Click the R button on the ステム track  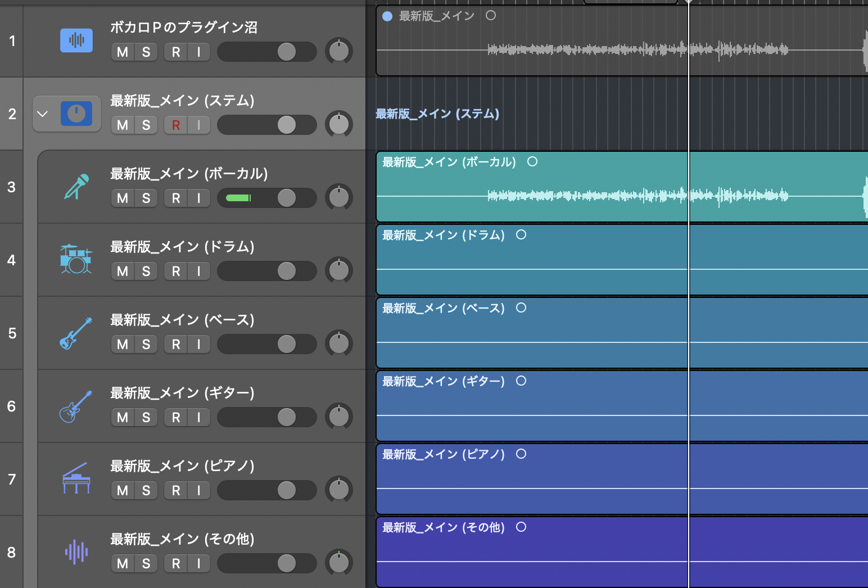(x=176, y=125)
